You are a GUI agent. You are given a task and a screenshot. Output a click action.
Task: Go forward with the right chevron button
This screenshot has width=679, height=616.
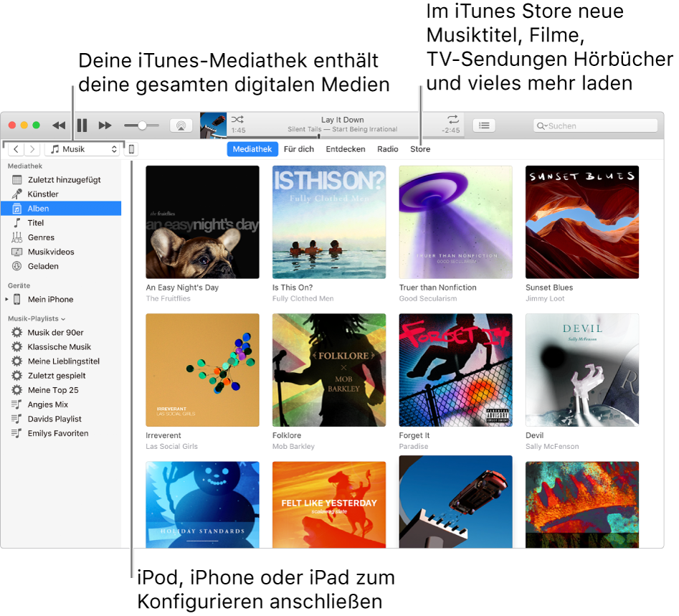coord(32,149)
